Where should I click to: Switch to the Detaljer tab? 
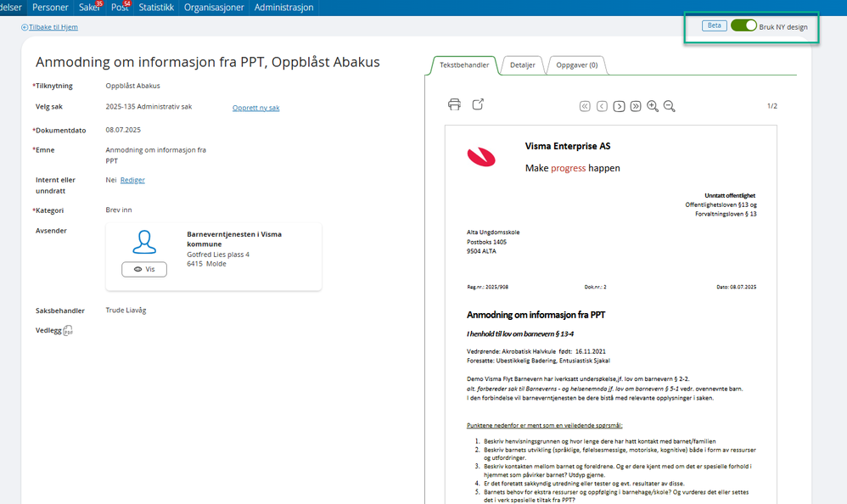[x=522, y=64]
